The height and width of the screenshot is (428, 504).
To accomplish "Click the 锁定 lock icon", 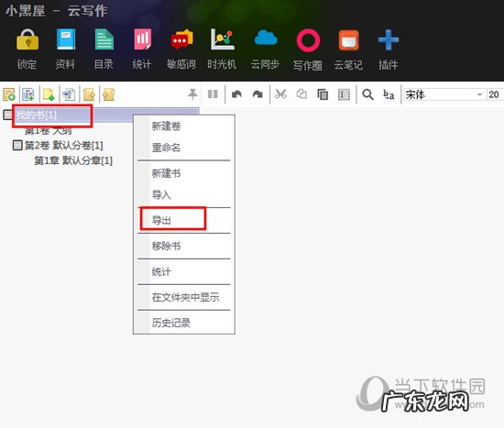I will click(x=27, y=40).
